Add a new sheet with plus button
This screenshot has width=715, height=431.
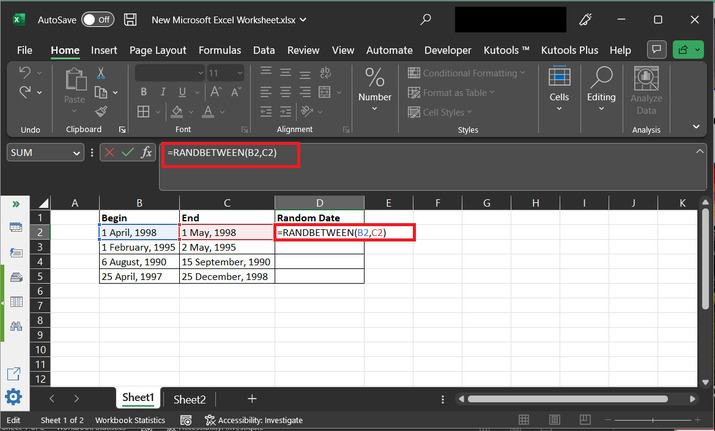pyautogui.click(x=252, y=399)
